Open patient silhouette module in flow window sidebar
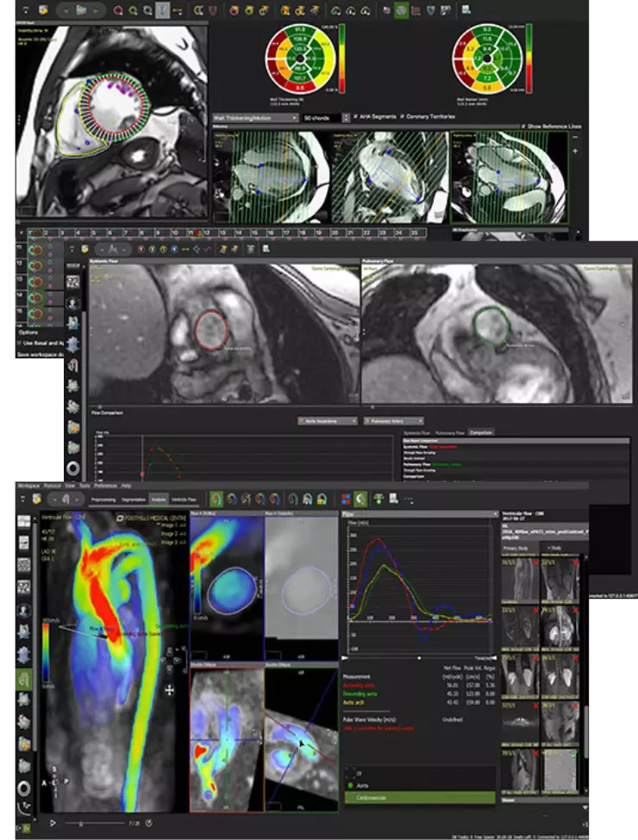This screenshot has height=840, width=638. pos(73,304)
